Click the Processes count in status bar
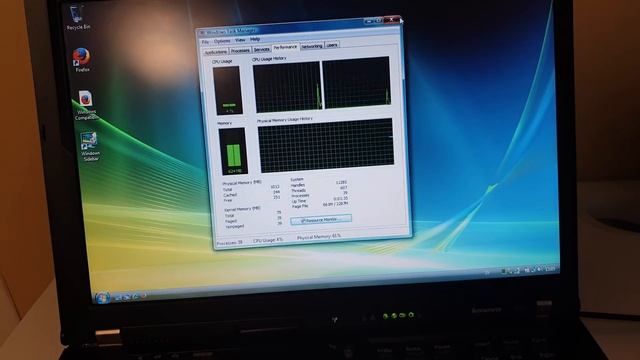 pos(229,242)
